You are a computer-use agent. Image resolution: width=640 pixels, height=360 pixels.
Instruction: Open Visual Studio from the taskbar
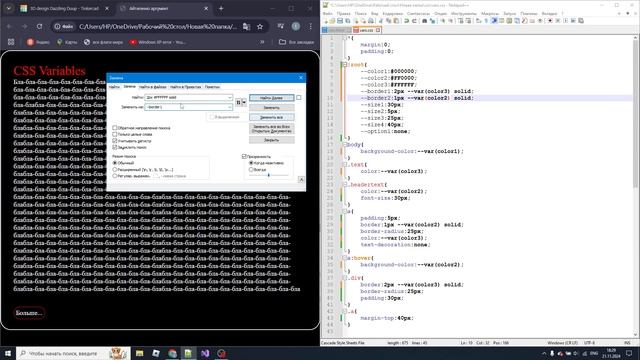205,353
